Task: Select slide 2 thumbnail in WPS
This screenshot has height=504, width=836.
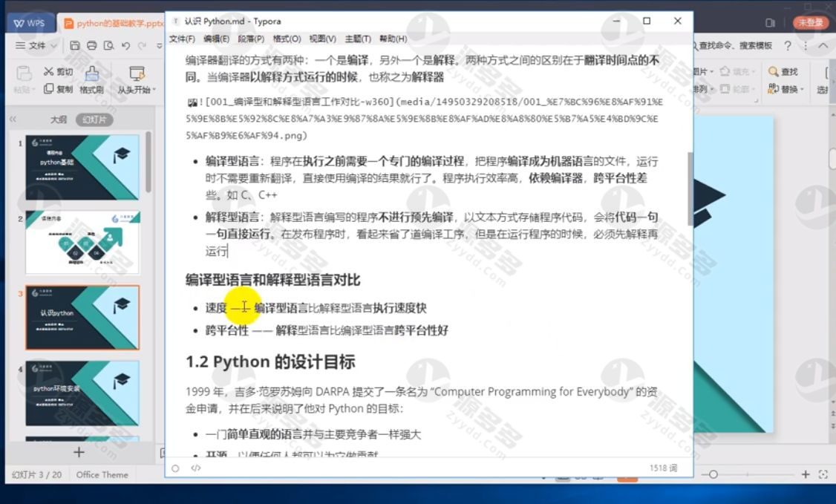Action: [82, 243]
